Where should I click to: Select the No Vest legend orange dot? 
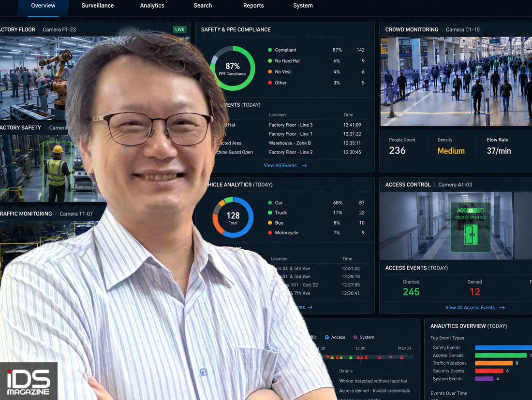pyautogui.click(x=270, y=71)
